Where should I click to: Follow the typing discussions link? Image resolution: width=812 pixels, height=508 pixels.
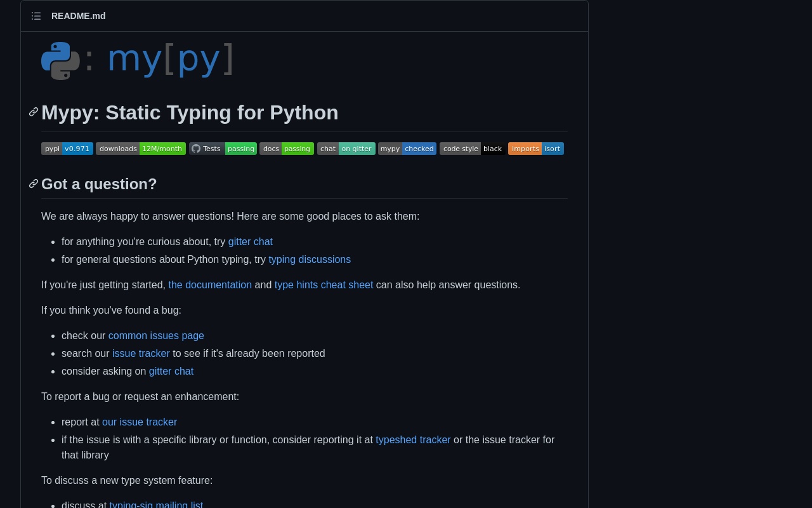[310, 260]
